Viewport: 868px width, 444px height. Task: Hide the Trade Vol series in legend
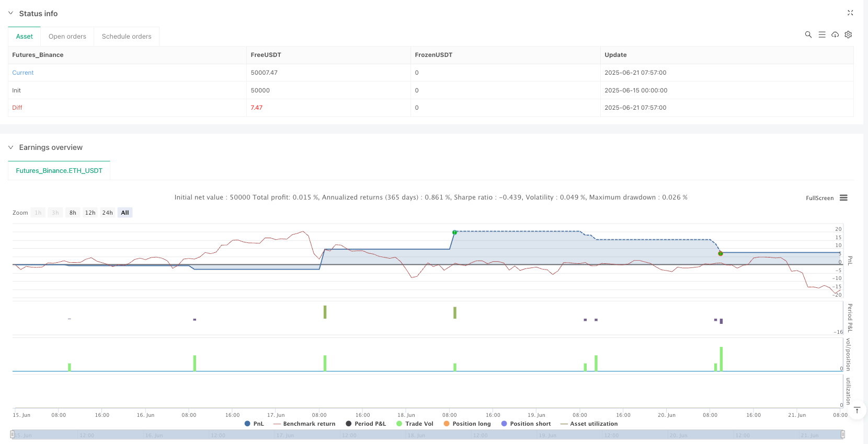(x=415, y=424)
